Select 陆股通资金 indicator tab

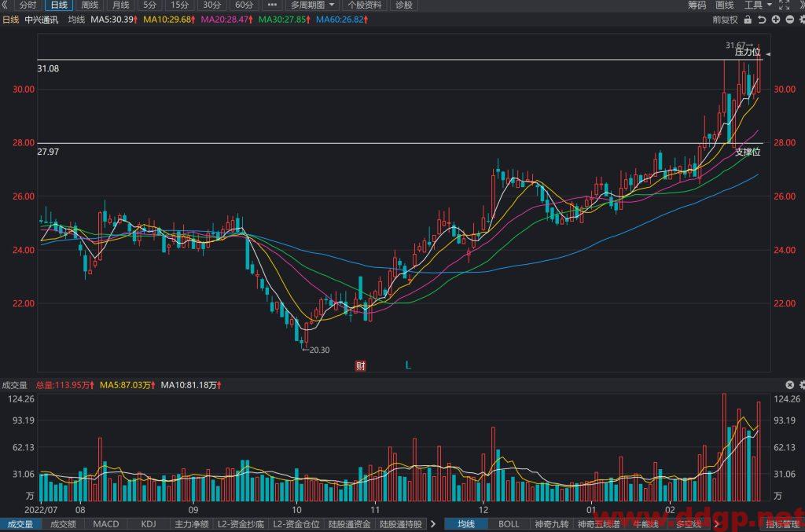[350, 524]
